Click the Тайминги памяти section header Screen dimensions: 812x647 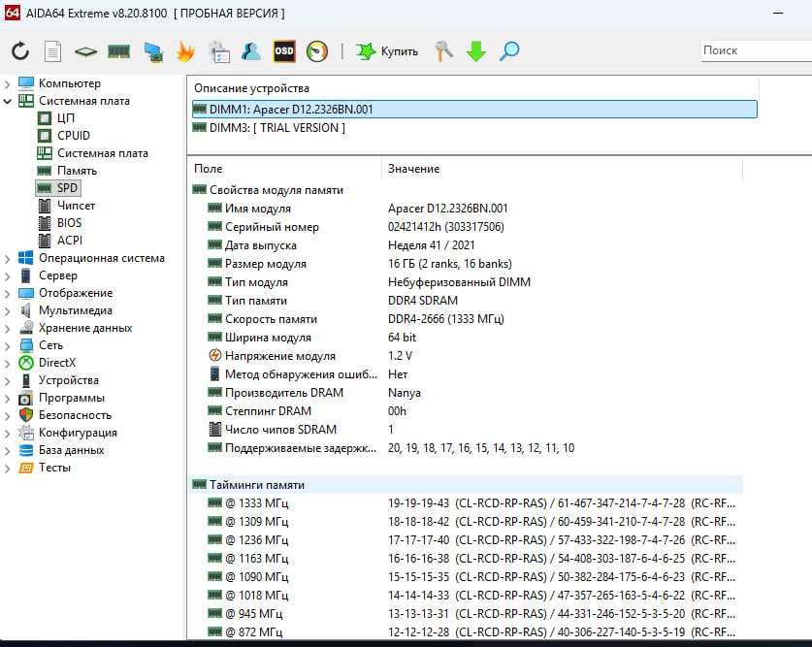466,485
